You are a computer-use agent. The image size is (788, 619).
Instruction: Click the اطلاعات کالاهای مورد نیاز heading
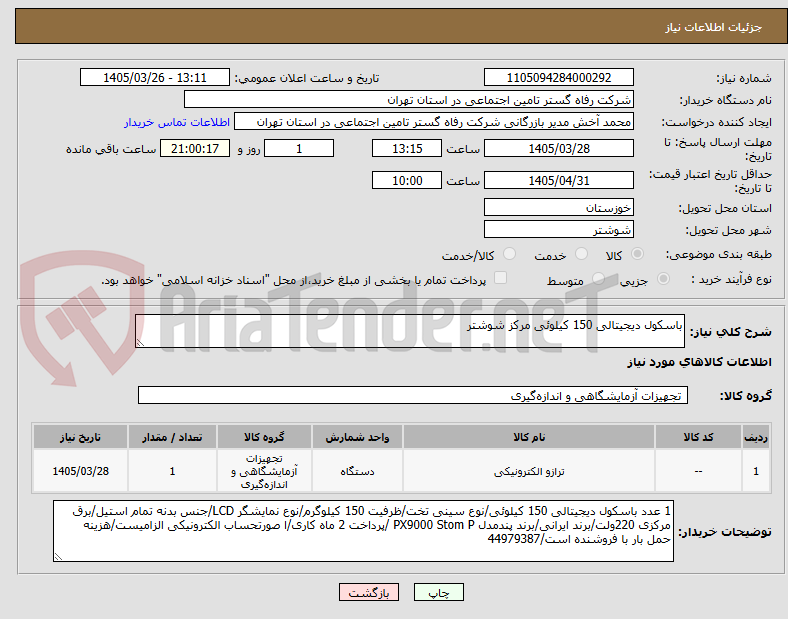(699, 362)
